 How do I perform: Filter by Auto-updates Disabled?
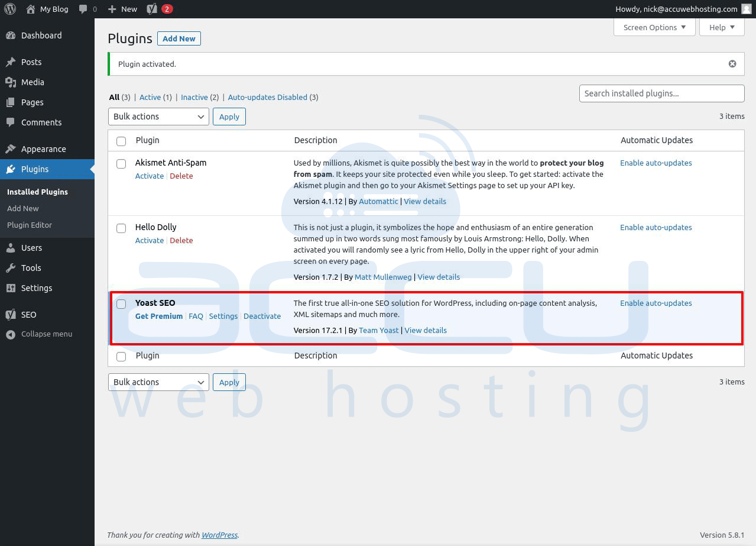268,97
